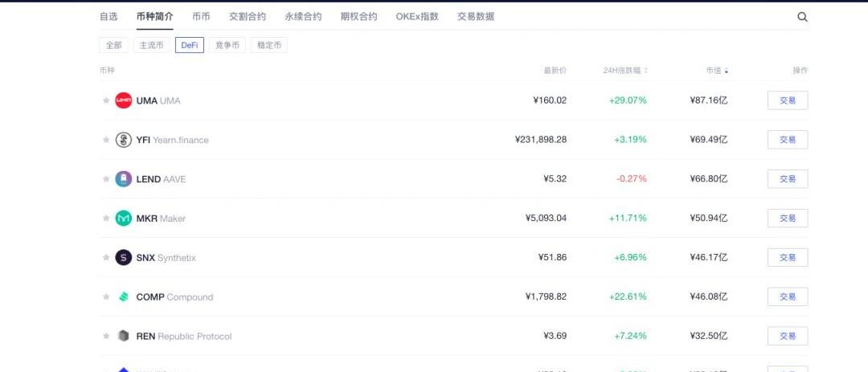Star UMA as favorite
The width and height of the screenshot is (868, 372).
click(106, 100)
